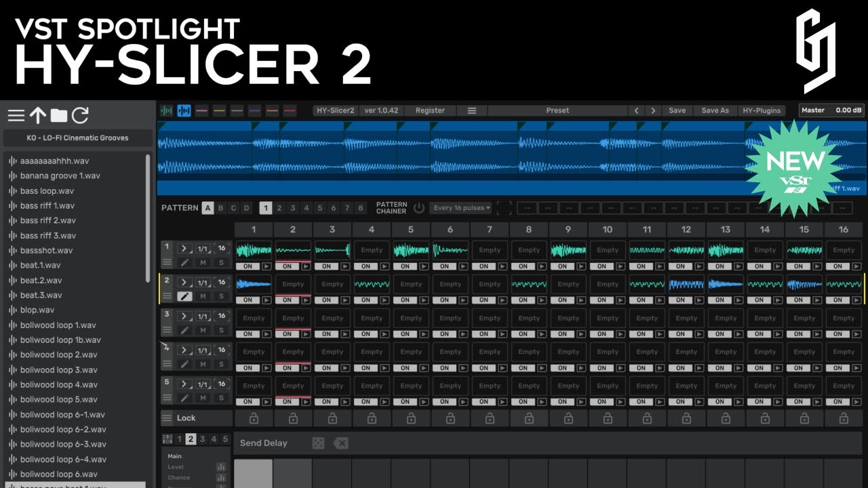This screenshot has height=488, width=868.
Task: Click the Register button
Action: 430,110
